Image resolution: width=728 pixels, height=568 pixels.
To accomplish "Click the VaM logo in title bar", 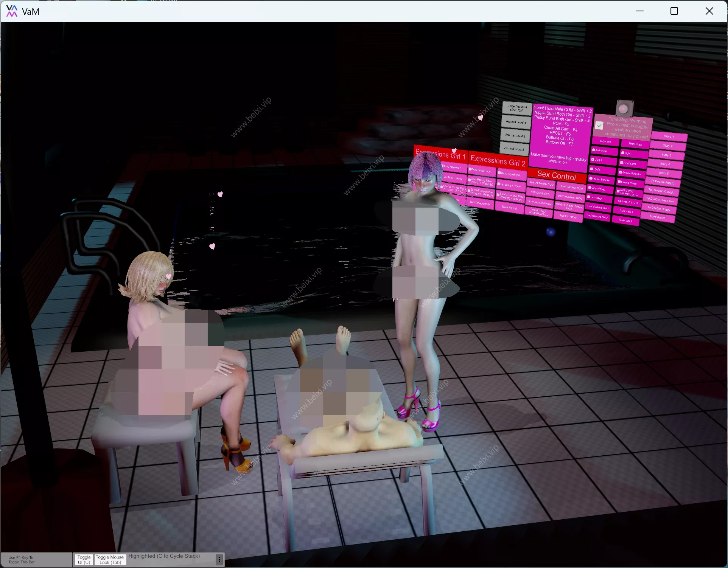I will pyautogui.click(x=12, y=11).
